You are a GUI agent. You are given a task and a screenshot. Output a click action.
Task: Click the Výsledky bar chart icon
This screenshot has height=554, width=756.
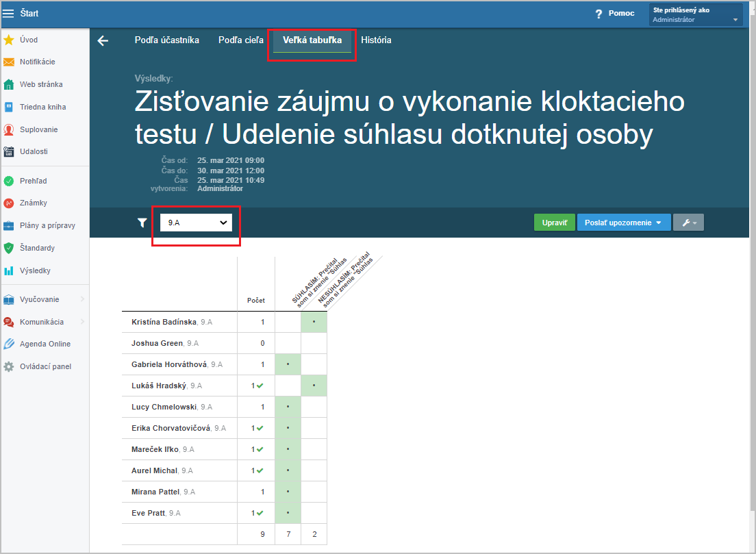9,271
